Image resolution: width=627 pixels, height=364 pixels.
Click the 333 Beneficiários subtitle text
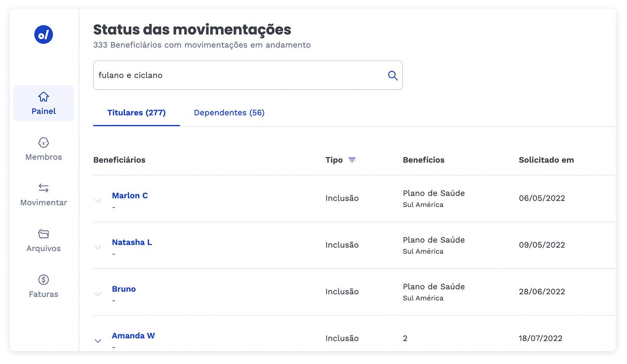pos(202,45)
